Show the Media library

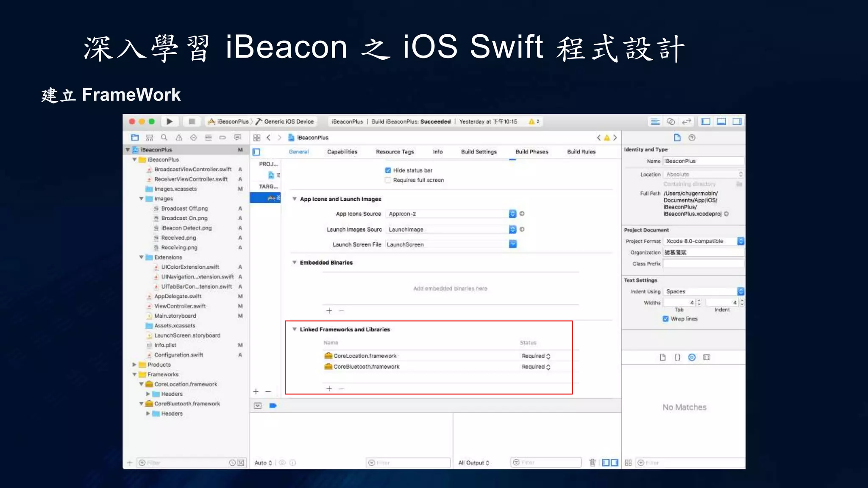point(707,357)
